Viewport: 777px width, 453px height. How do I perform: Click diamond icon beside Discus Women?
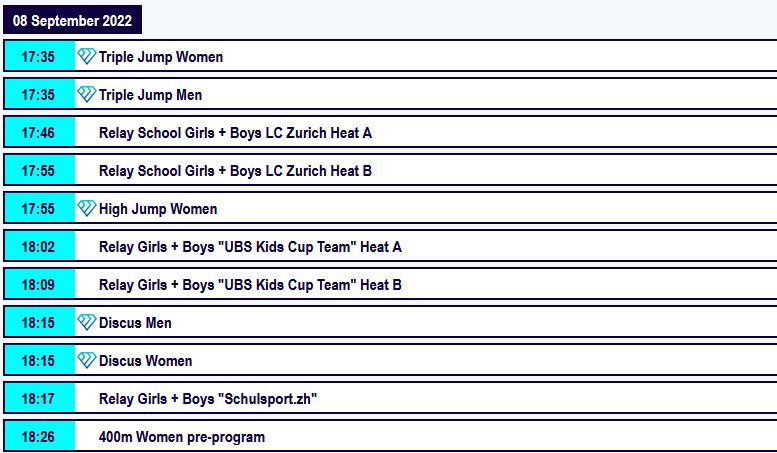coord(86,360)
